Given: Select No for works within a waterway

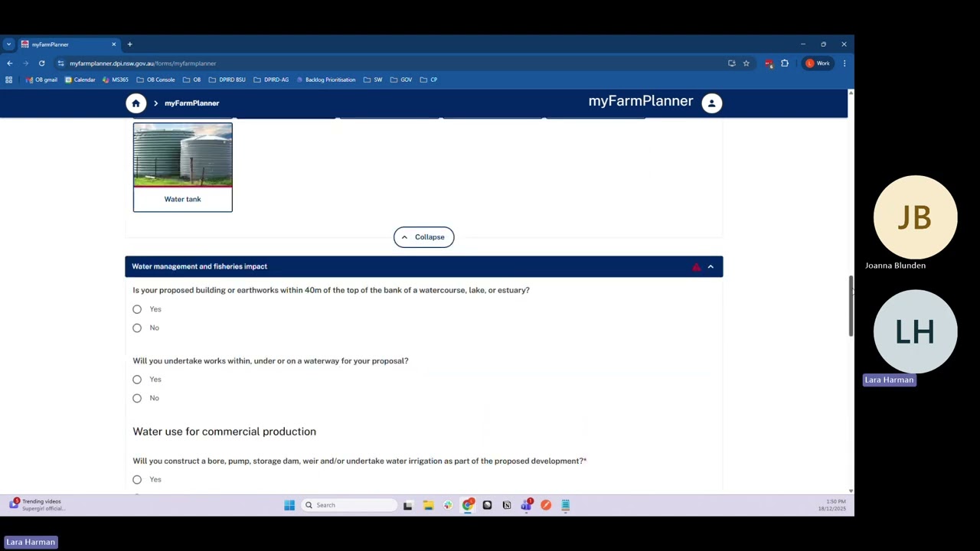Looking at the screenshot, I should tap(137, 398).
